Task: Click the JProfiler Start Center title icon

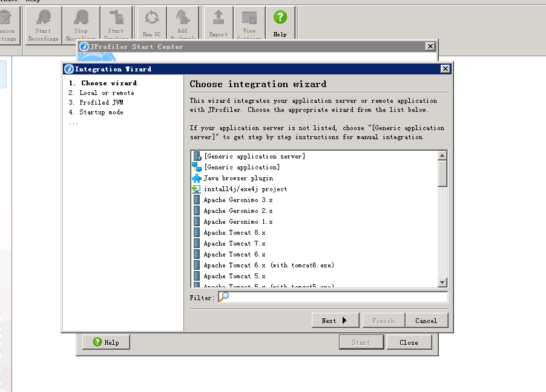Action: point(84,47)
